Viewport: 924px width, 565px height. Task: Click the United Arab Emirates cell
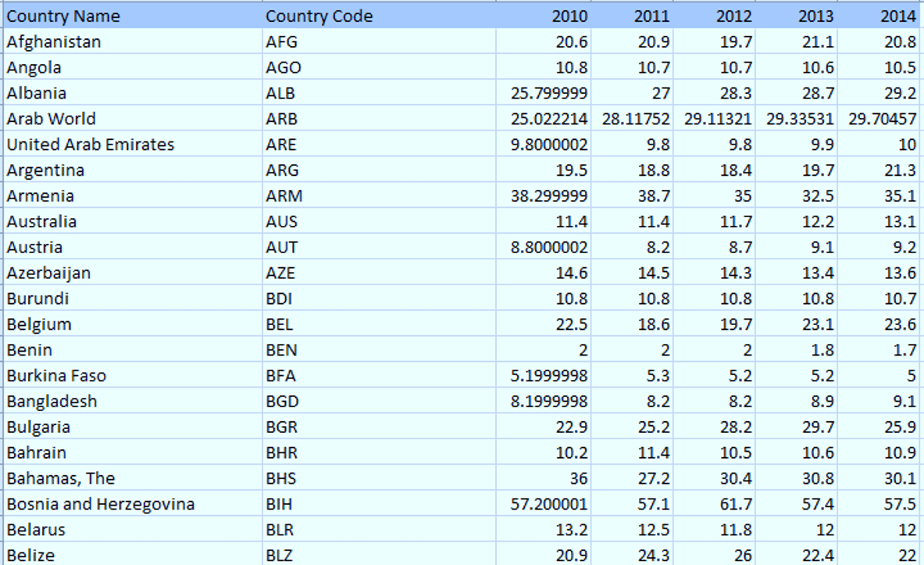tap(131, 145)
